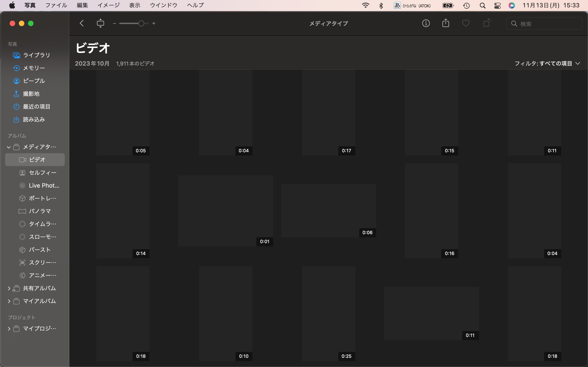This screenshot has height=367, width=588.
Task: Open the イメージ menu
Action: point(108,5)
